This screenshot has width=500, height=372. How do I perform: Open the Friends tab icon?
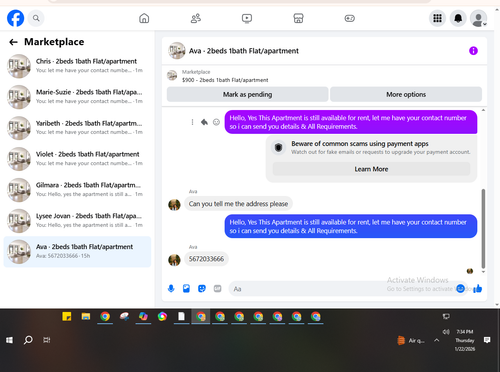(196, 18)
